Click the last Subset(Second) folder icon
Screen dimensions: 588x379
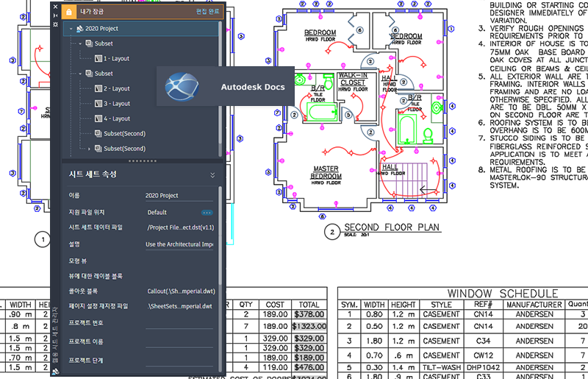98,149
